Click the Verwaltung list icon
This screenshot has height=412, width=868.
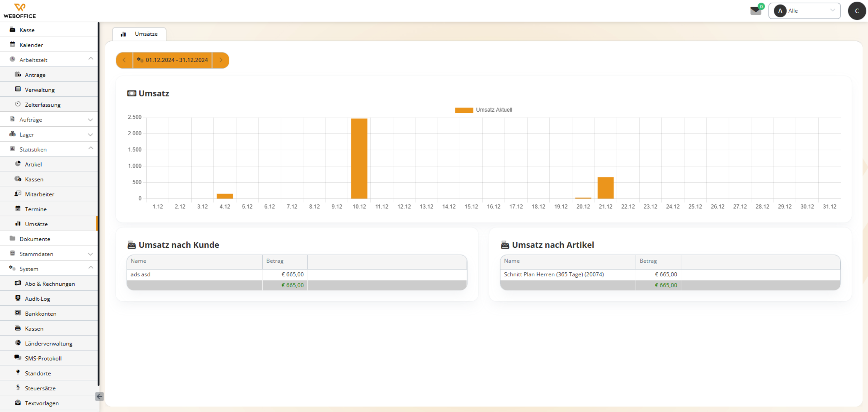[x=18, y=89]
